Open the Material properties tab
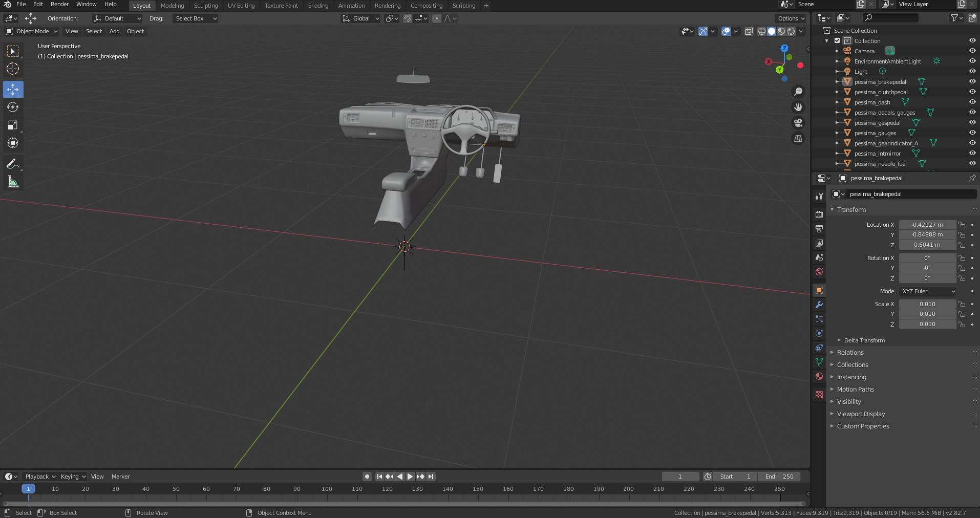980x518 pixels. click(819, 376)
